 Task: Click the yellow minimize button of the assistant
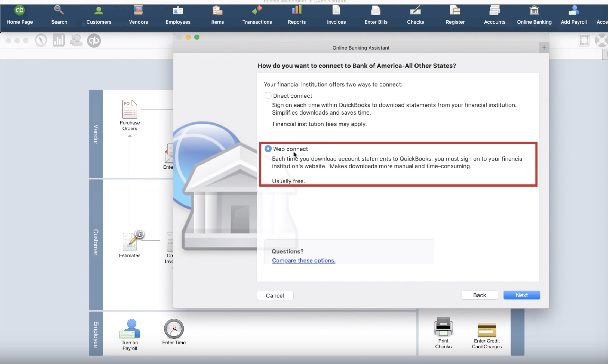point(188,37)
